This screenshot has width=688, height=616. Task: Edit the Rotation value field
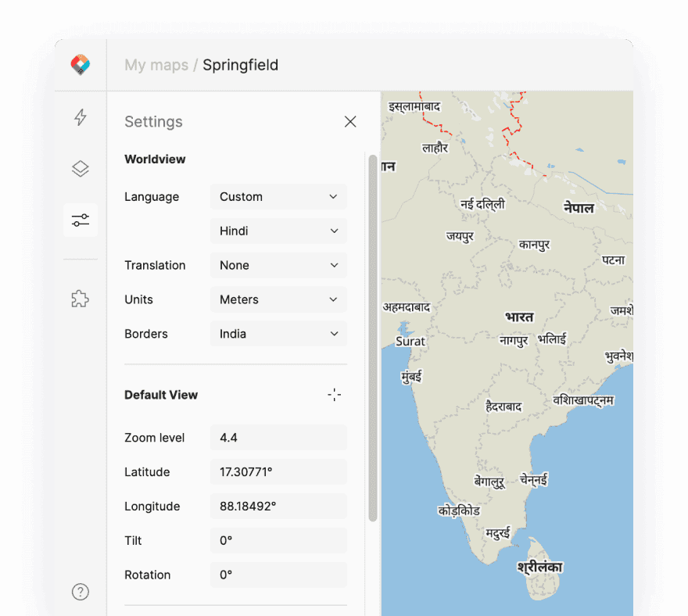278,575
